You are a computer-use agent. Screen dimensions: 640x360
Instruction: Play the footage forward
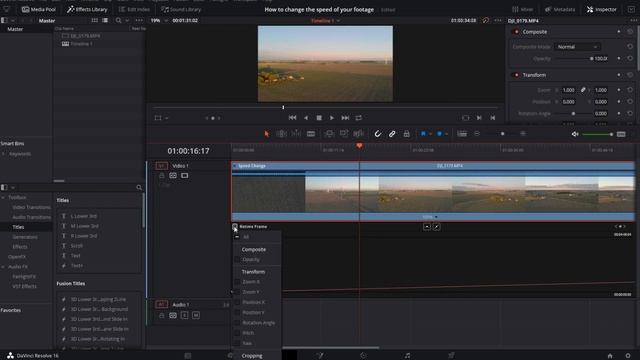click(x=332, y=118)
